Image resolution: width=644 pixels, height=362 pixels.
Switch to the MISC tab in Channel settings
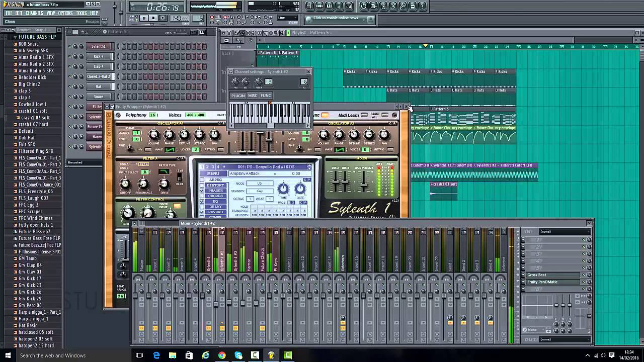253,96
